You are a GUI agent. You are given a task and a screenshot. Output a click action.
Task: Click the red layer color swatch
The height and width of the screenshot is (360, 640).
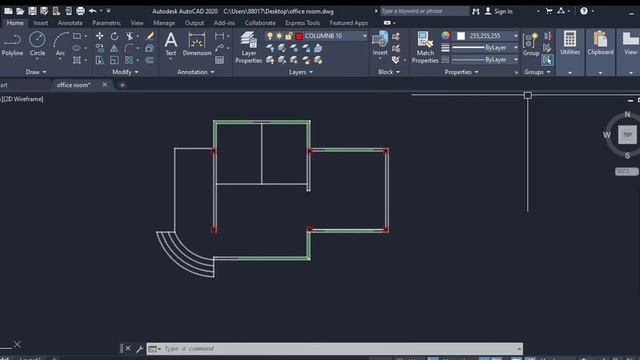click(x=299, y=36)
